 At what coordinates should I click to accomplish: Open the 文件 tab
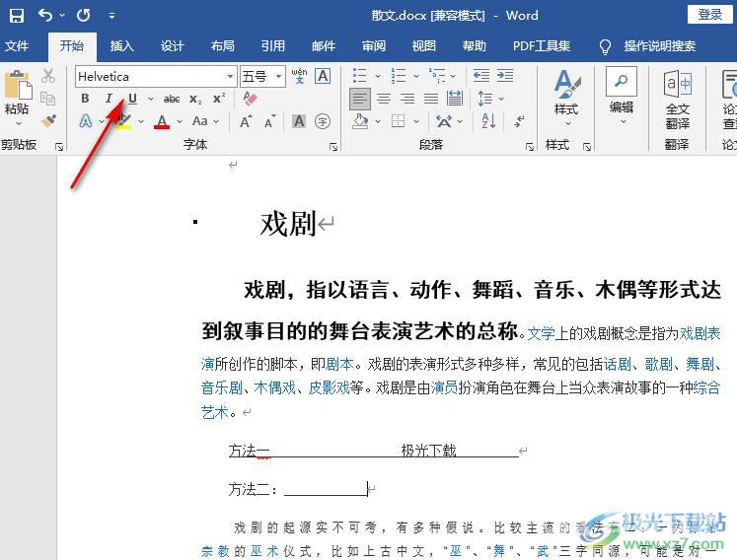(x=18, y=46)
